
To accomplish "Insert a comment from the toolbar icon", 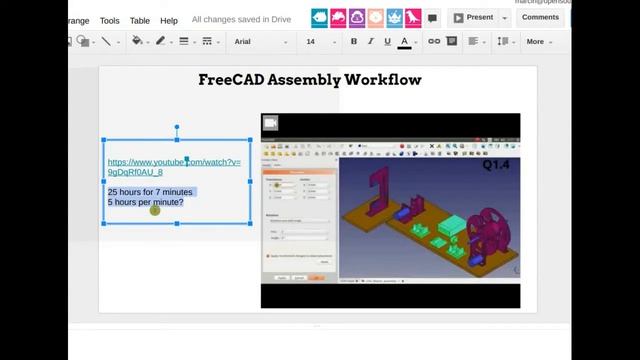I will 452,41.
